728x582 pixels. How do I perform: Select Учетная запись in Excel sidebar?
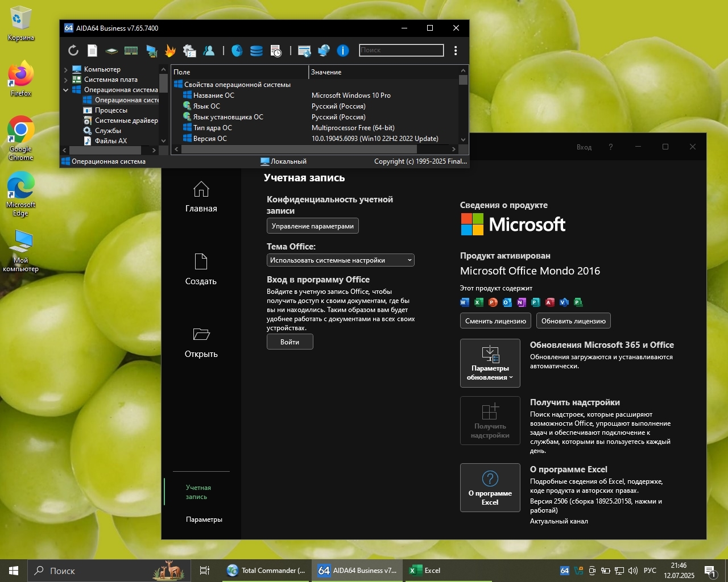click(198, 492)
